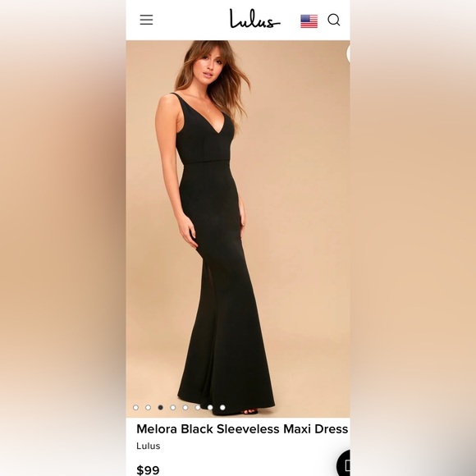476x476 pixels.
Task: Select fifth image carousel dot
Action: click(x=185, y=407)
